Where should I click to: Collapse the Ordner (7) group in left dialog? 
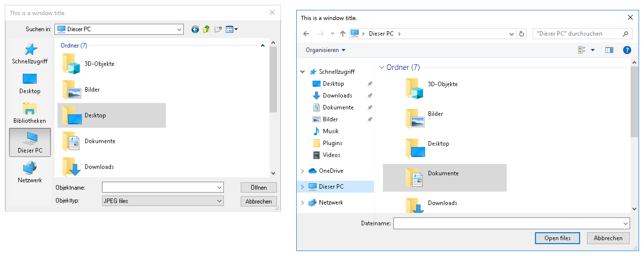(263, 46)
